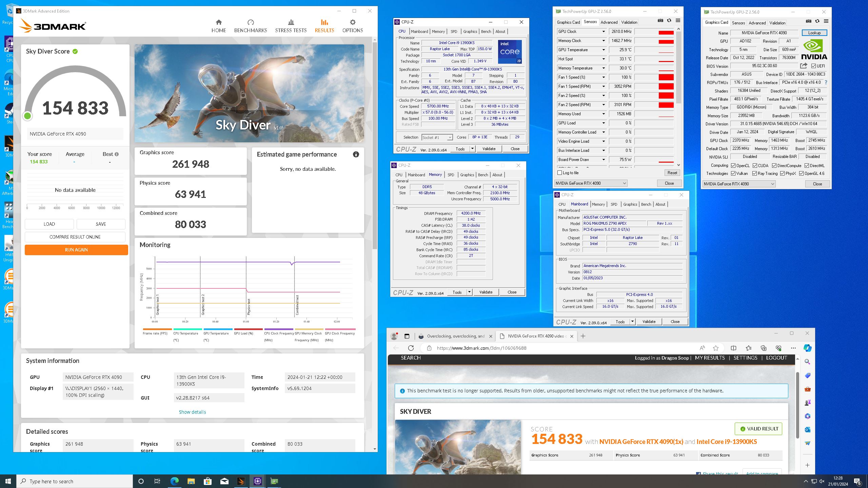Screen dimensions: 868x488
Task: Add this page to Edge favorites
Action: pyautogui.click(x=716, y=348)
